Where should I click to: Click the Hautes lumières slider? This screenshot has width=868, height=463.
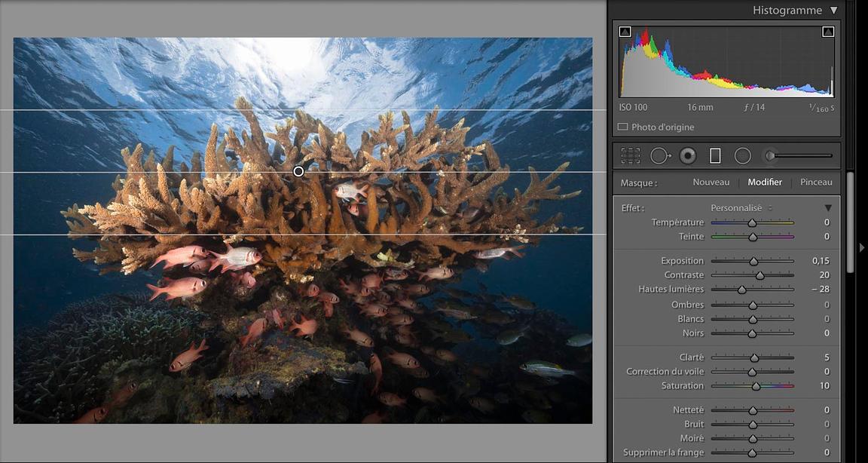point(752,289)
